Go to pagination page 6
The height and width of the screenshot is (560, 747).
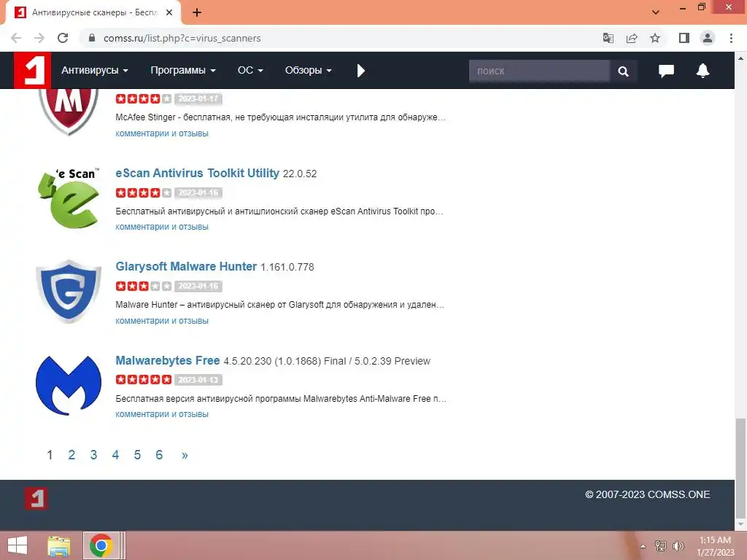[159, 455]
